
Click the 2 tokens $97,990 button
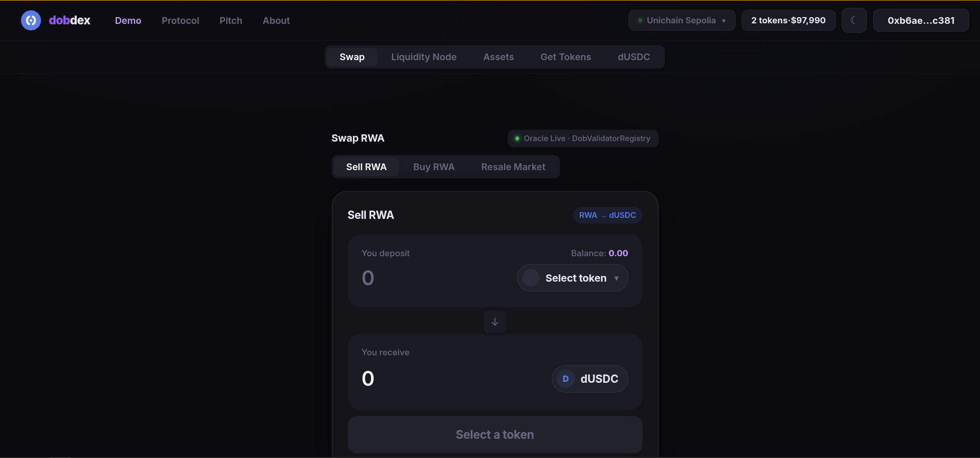(x=788, y=20)
